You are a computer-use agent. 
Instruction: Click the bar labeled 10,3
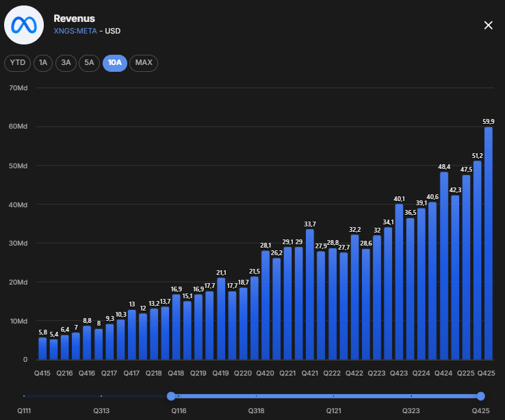(x=120, y=339)
